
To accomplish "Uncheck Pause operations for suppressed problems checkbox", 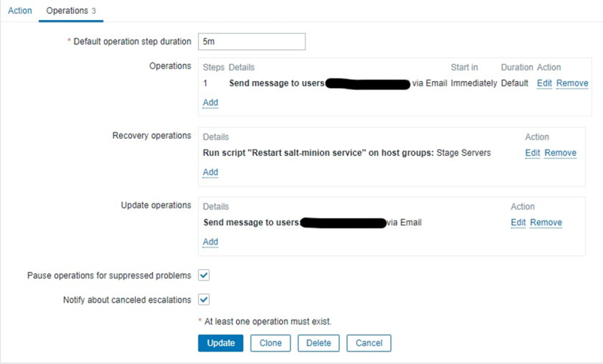I will click(x=204, y=275).
